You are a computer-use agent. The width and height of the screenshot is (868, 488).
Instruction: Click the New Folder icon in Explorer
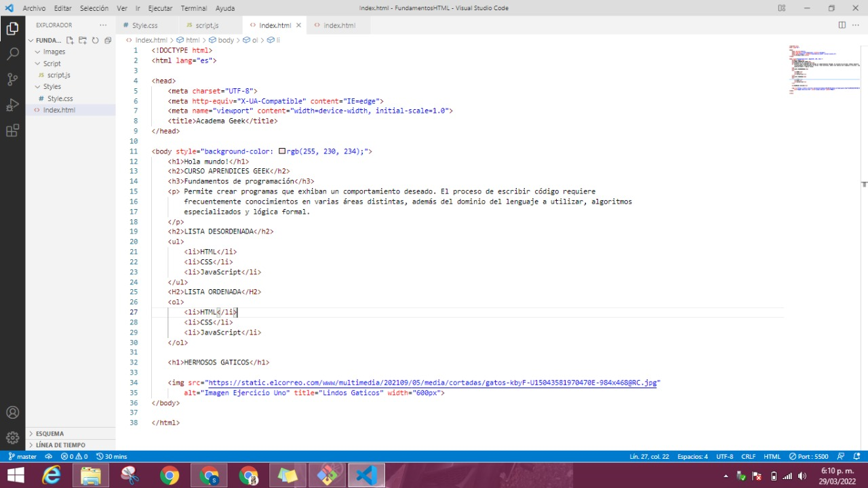(x=82, y=40)
